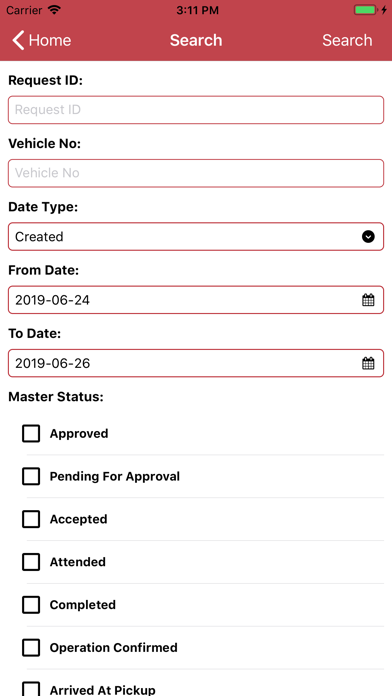Toggle the Operation Confirmed checkbox
Viewport: 392px width, 696px height.
[31, 648]
